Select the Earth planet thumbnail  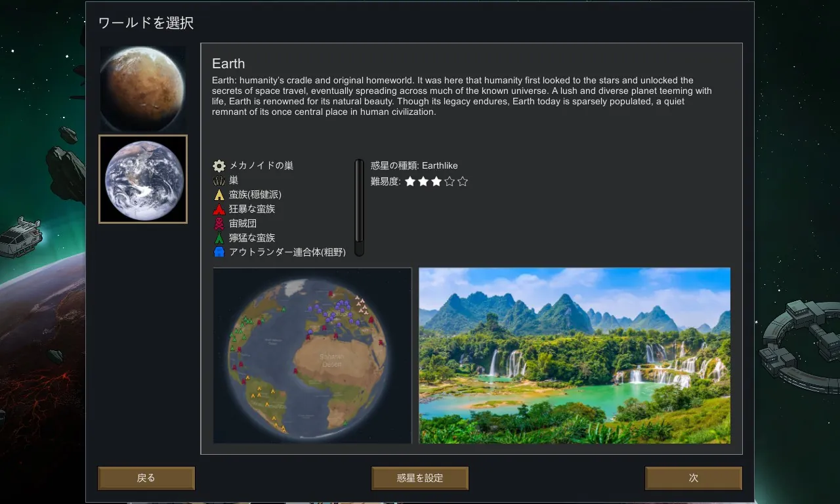coord(143,179)
